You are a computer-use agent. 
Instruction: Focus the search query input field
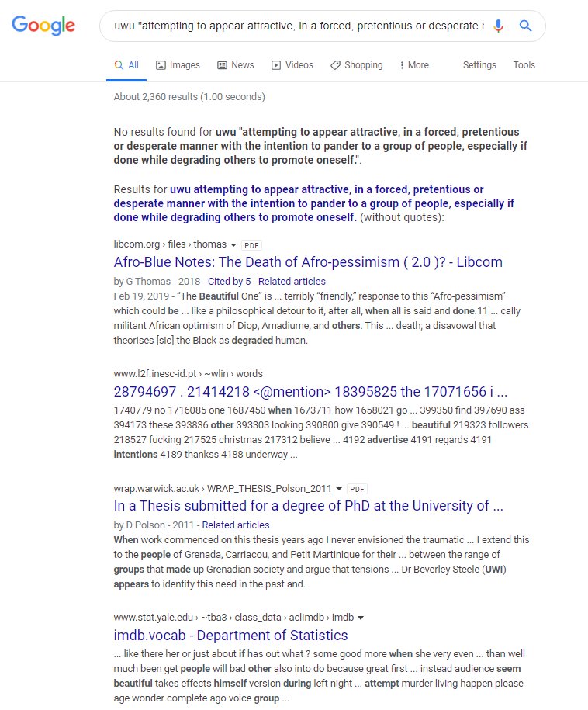(299, 26)
